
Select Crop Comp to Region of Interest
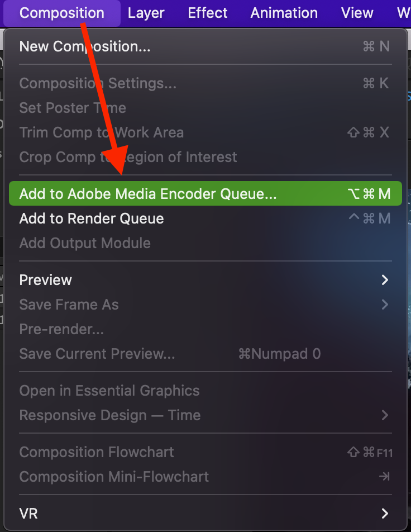point(128,157)
